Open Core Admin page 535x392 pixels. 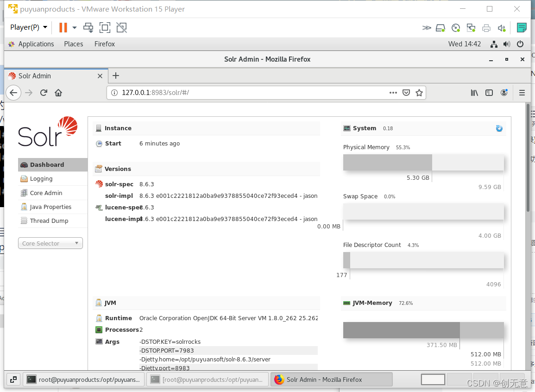point(53,193)
